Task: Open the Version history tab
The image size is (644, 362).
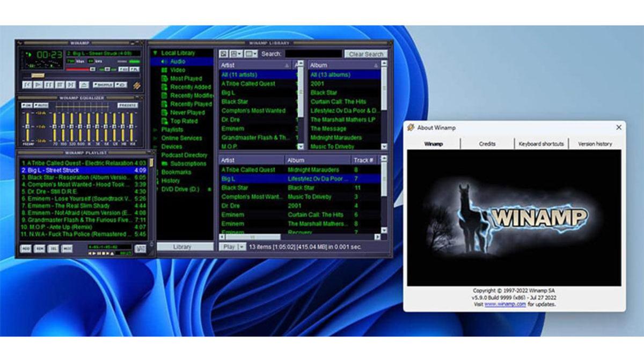Action: (595, 144)
